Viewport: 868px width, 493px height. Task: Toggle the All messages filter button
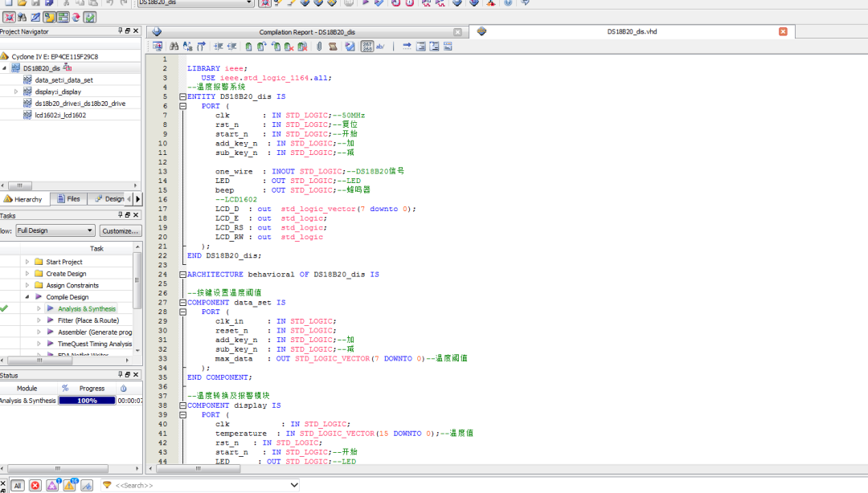point(17,485)
